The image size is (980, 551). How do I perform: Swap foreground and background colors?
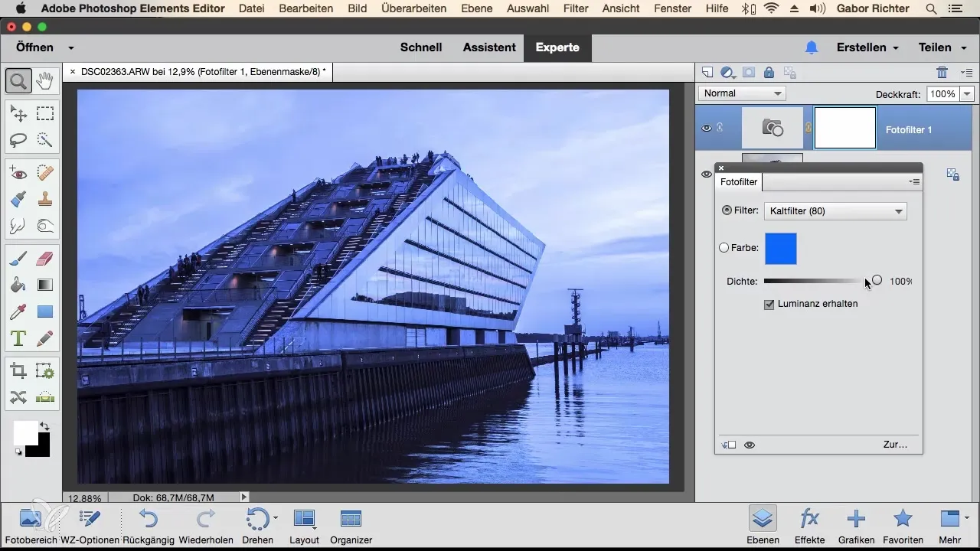(x=44, y=425)
